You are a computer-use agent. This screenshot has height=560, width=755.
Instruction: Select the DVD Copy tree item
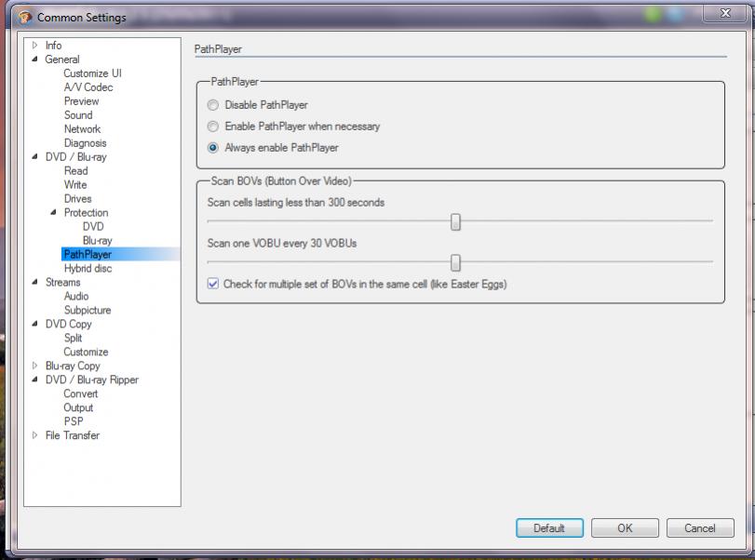pyautogui.click(x=68, y=325)
